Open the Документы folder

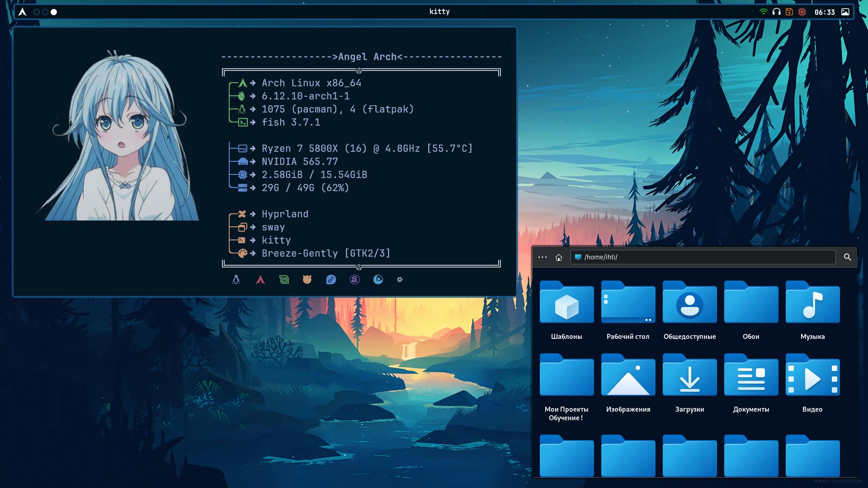tap(751, 376)
